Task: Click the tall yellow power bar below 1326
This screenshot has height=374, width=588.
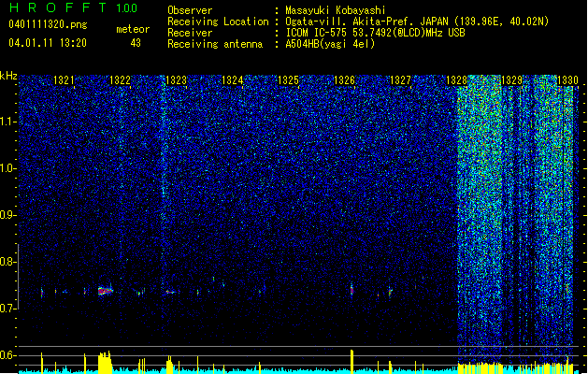Action: click(x=352, y=362)
